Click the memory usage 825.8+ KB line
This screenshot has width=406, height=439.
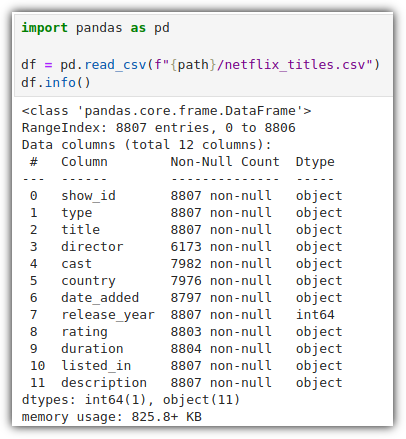click(x=112, y=417)
